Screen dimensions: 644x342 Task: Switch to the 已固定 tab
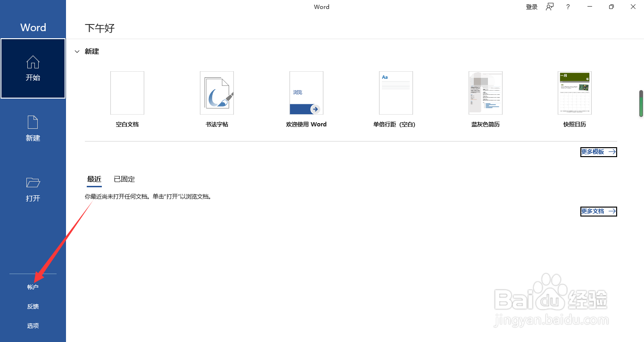124,179
